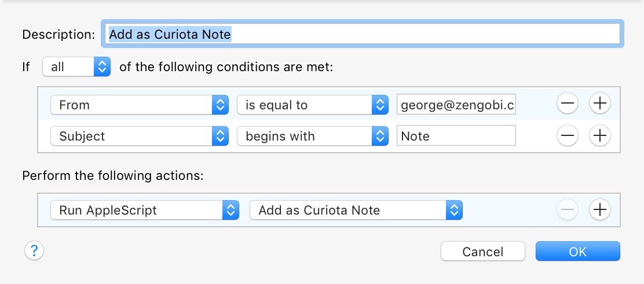The image size is (644, 284).
Task: Open help with the question mark button
Action: 34,250
